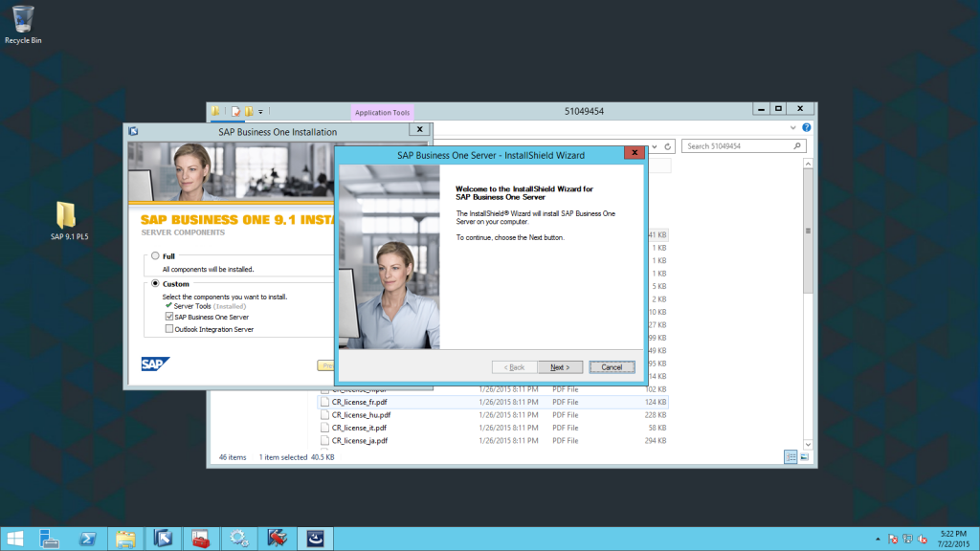
Task: Open Action Center flag in system tray
Action: 893,540
